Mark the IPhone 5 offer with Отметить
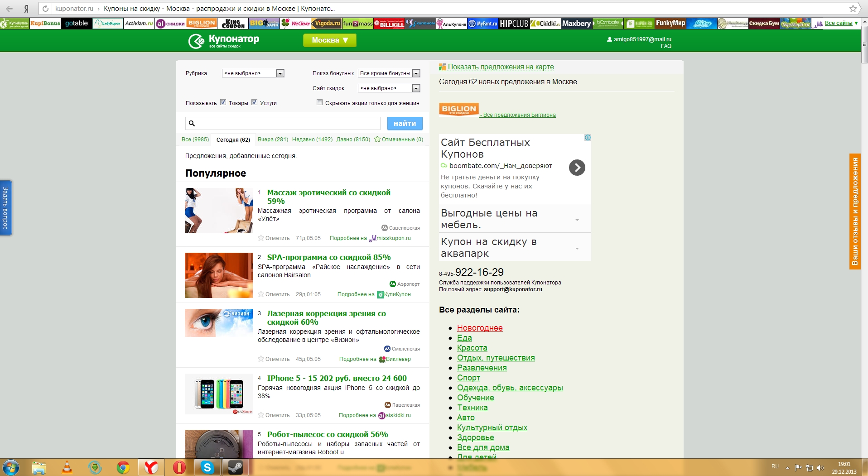This screenshot has height=476, width=868. point(274,415)
